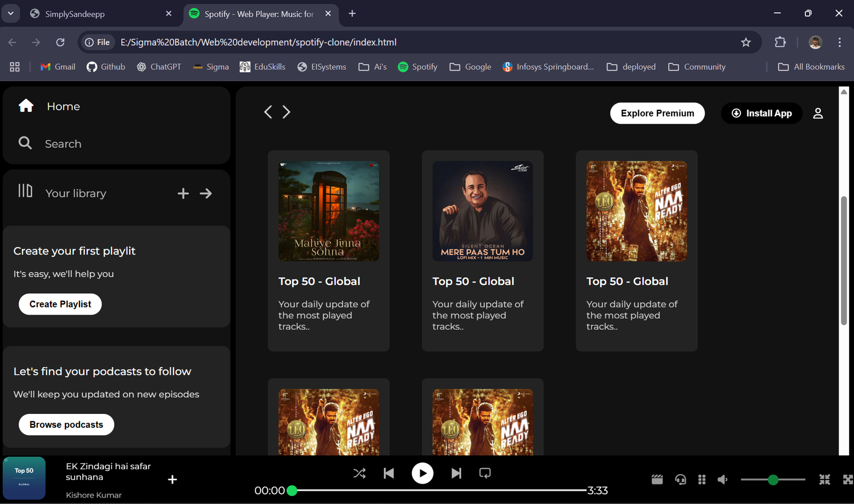Open a new browser tab
The image size is (854, 504).
[352, 14]
